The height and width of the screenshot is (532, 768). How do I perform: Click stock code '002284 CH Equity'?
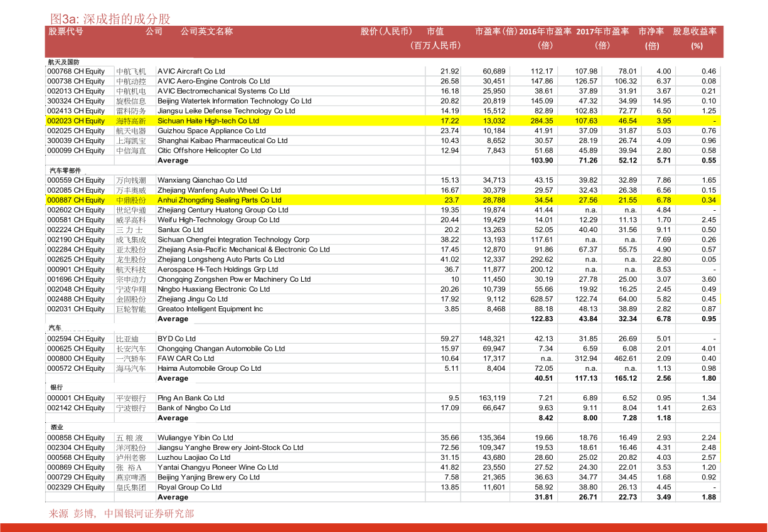(x=76, y=250)
